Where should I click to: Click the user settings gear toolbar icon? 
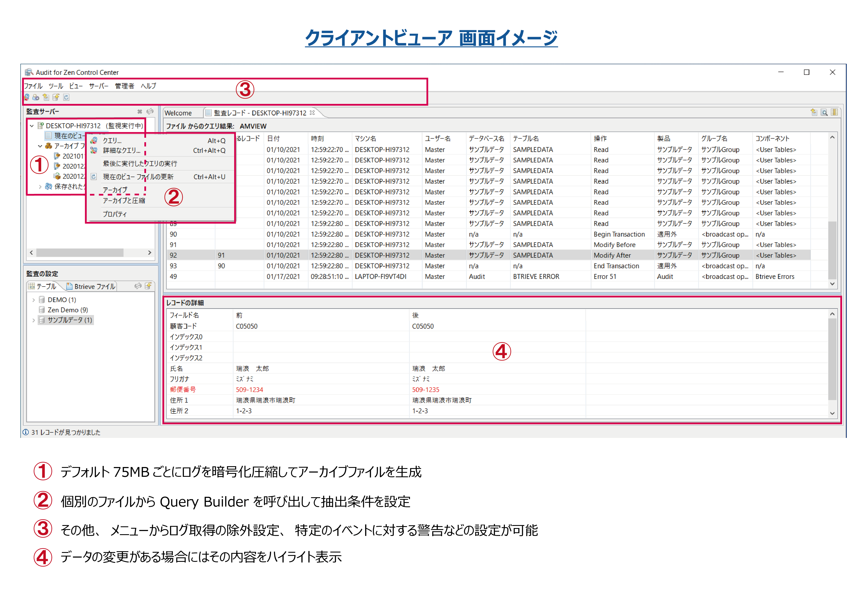coord(36,98)
